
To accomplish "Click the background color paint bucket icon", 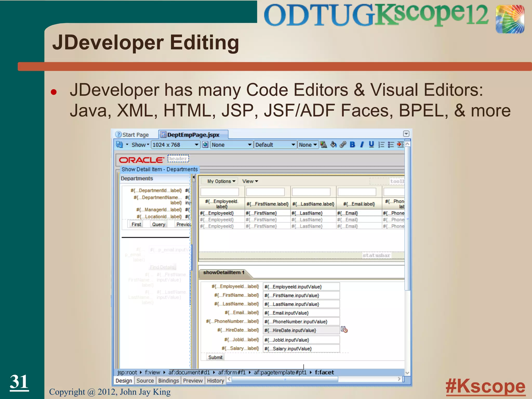I will [x=334, y=145].
